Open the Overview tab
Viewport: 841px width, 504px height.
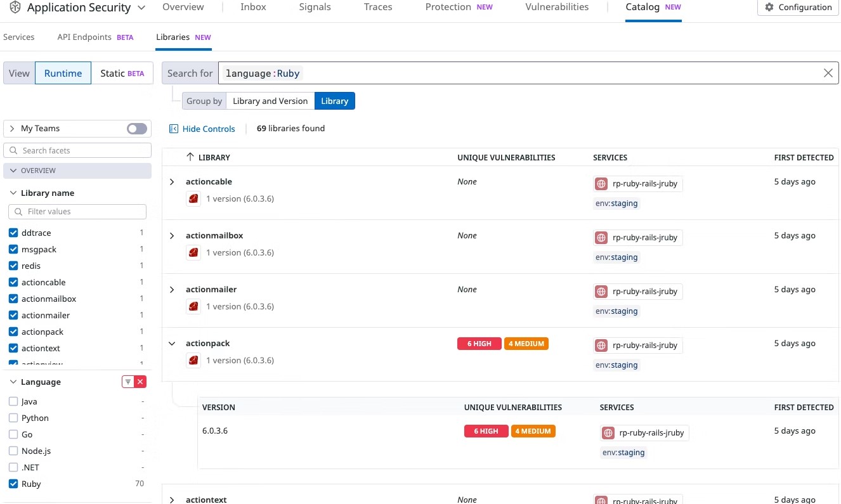[183, 7]
